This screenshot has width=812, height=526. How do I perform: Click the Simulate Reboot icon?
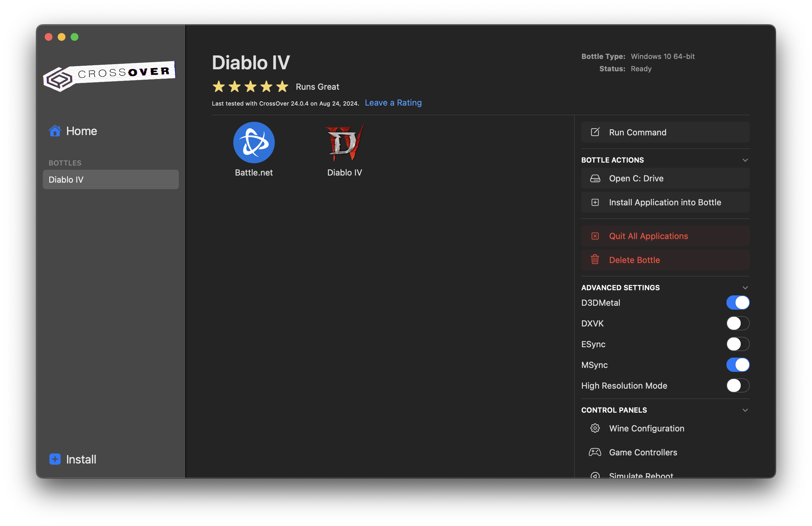(595, 475)
